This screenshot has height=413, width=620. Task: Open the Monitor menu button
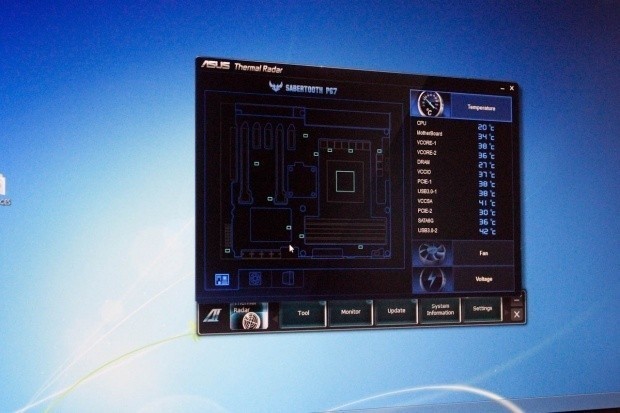[350, 312]
